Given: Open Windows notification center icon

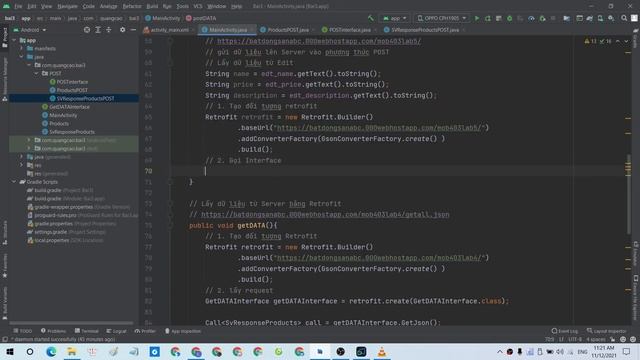Looking at the screenshot, I should [627, 351].
